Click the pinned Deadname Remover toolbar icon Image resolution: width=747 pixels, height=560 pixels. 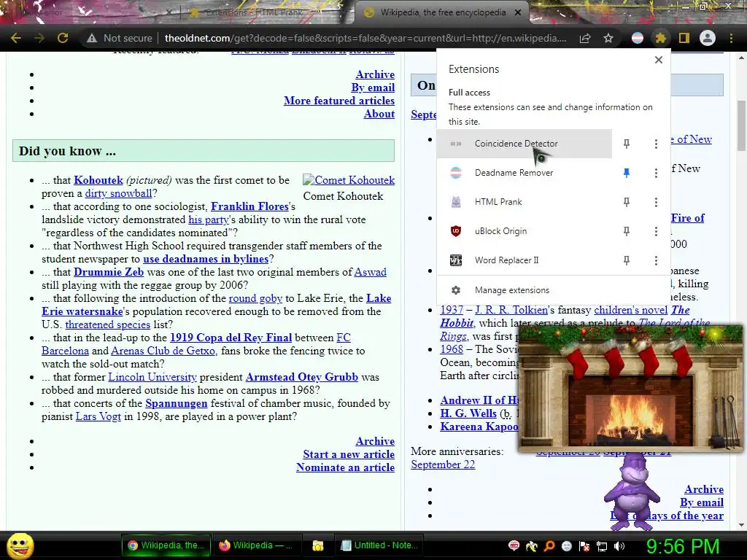click(x=637, y=38)
